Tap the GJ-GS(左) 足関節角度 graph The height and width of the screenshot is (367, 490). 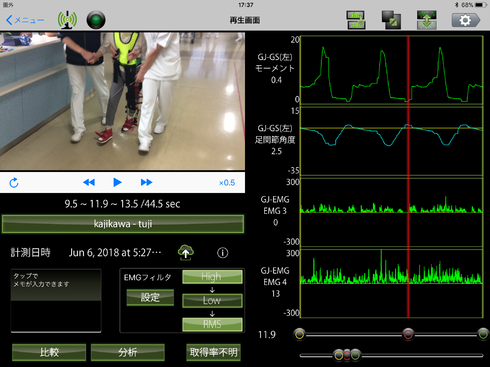pyautogui.click(x=392, y=141)
